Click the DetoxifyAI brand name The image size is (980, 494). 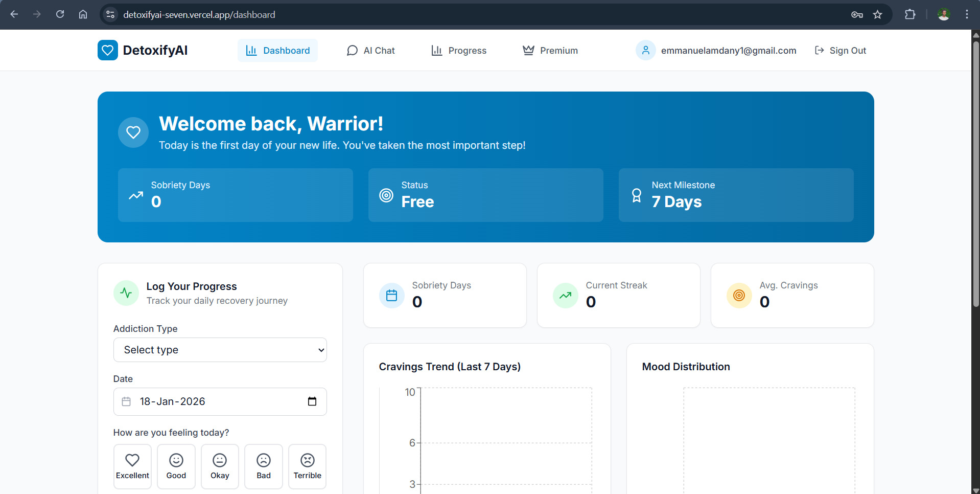pyautogui.click(x=155, y=50)
